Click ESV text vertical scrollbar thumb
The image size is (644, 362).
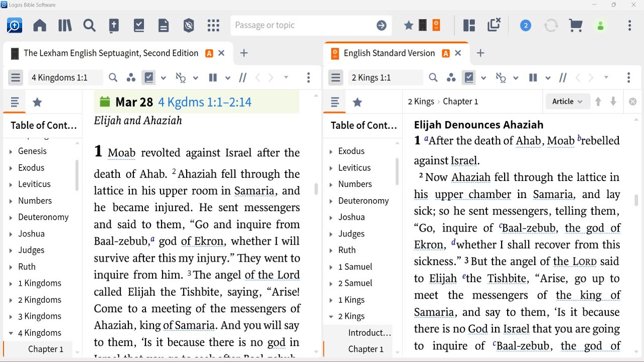pos(636,200)
